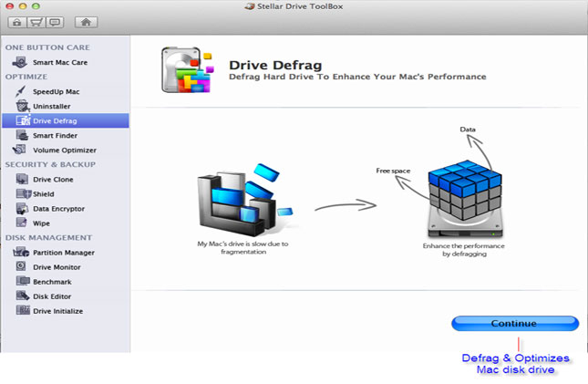This screenshot has width=588, height=384.
Task: Click the "ONE BUTTON CARE" section header
Action: coord(47,47)
